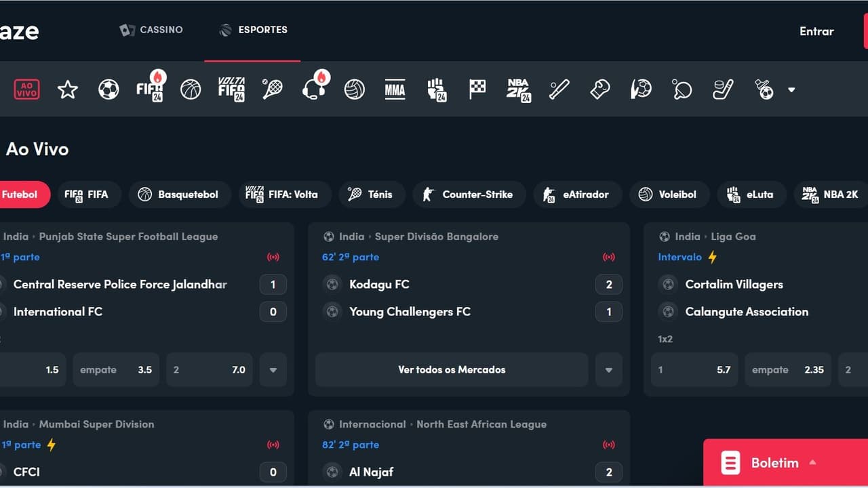Click live stream icon on CFCI match
Image resolution: width=868 pixels, height=488 pixels.
(273, 445)
